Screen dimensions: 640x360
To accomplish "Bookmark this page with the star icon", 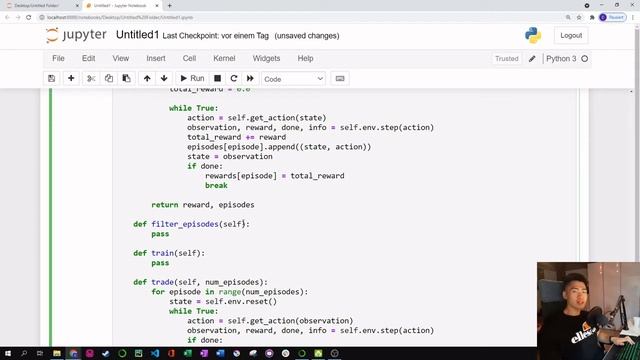I will [579, 18].
